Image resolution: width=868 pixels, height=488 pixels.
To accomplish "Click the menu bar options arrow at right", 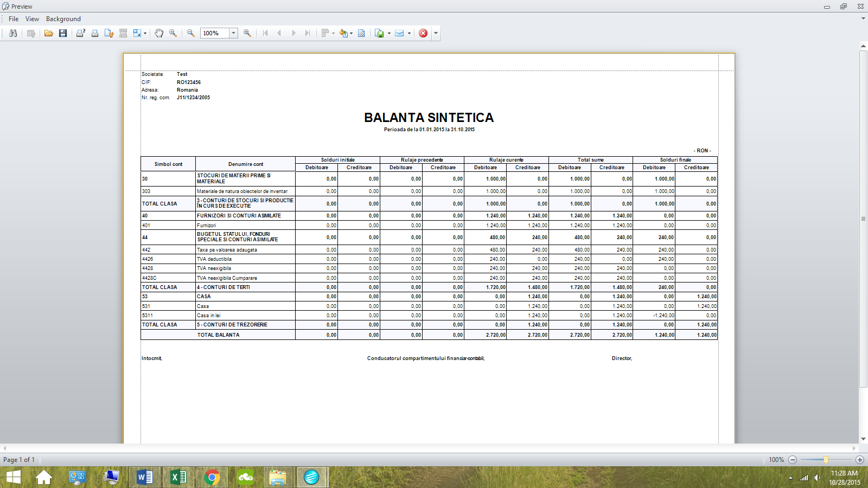I will [863, 18].
